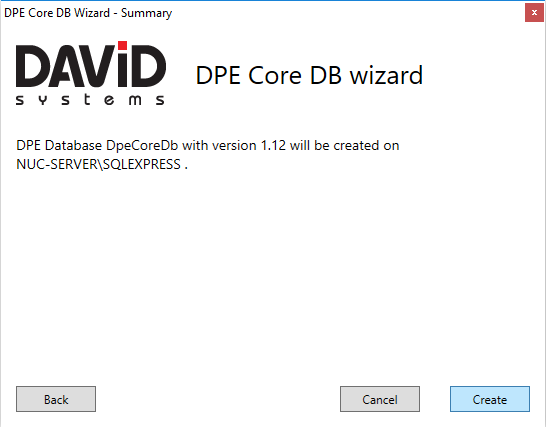546x427 pixels.
Task: Click the window title 'DPE Core DB Wizard - Summary'
Action: pyautogui.click(x=88, y=13)
